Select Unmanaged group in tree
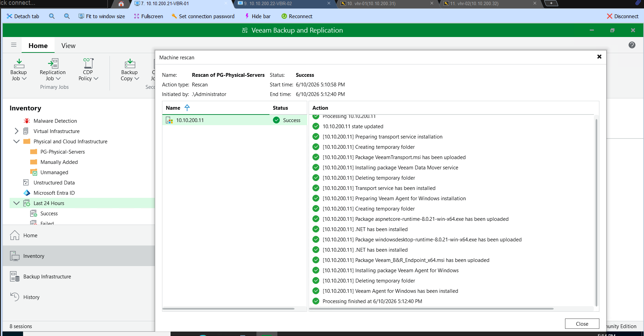The height and width of the screenshot is (336, 644). (54, 172)
